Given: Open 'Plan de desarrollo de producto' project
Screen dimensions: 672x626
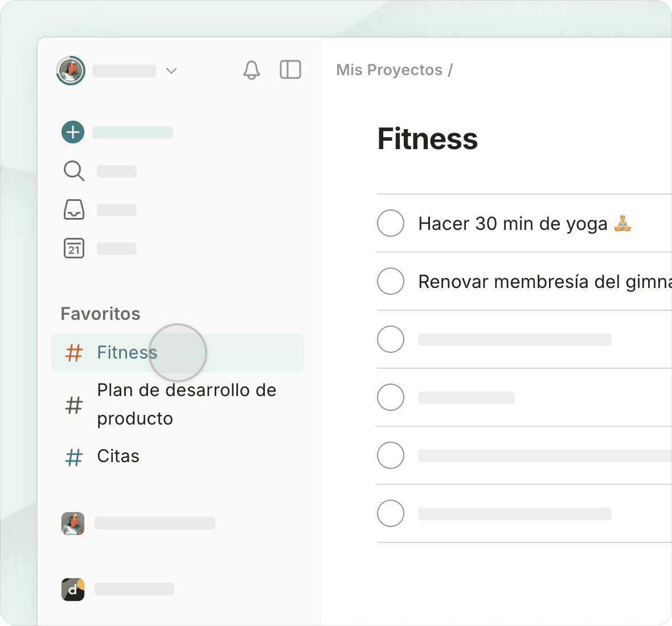Looking at the screenshot, I should click(x=186, y=404).
